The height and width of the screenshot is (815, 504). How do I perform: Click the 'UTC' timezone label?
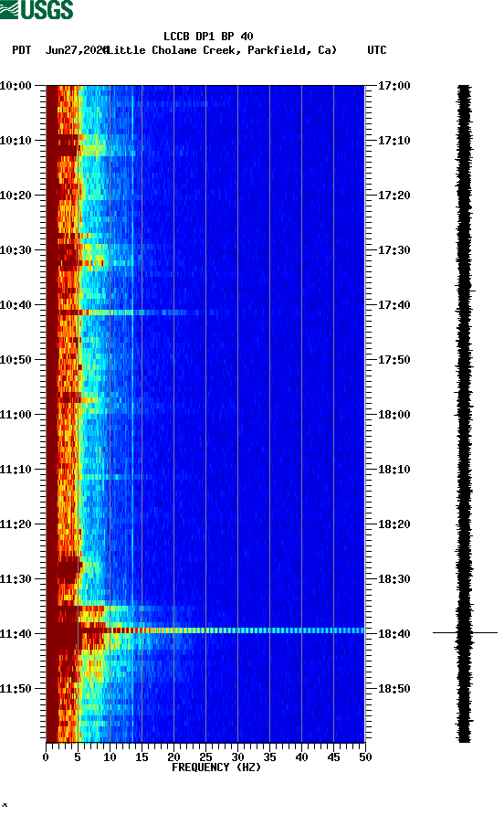377,50
